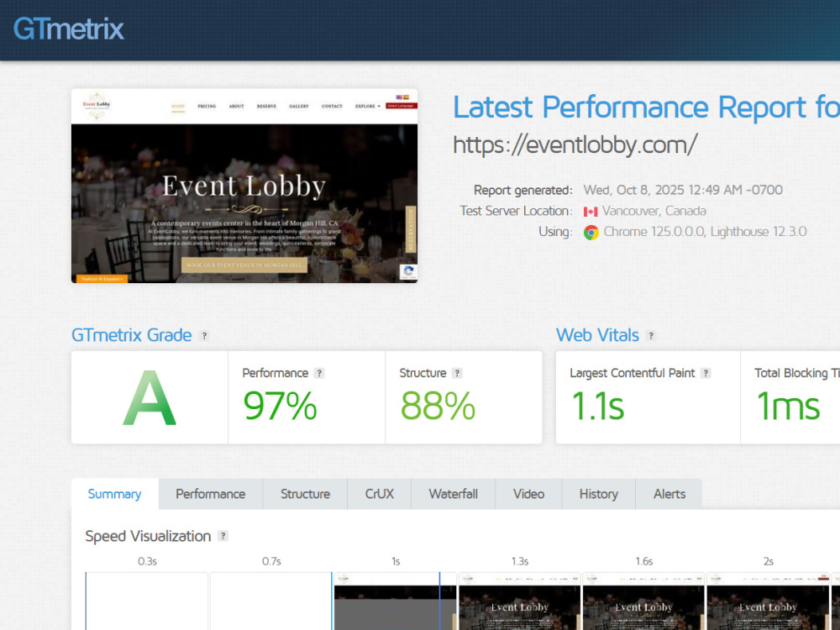Click the 1.3s filmstrip frame

(520, 601)
